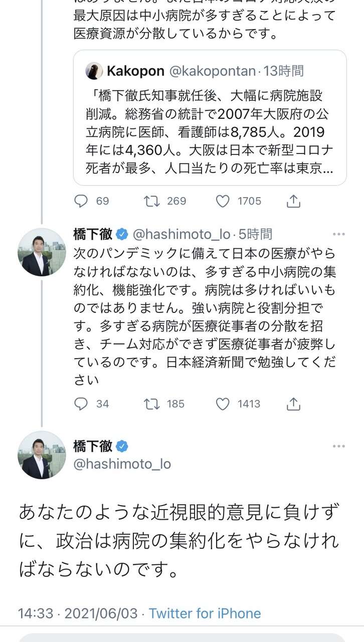Tap the reply input field at bottom
The width and height of the screenshot is (364, 642).
[182, 637]
